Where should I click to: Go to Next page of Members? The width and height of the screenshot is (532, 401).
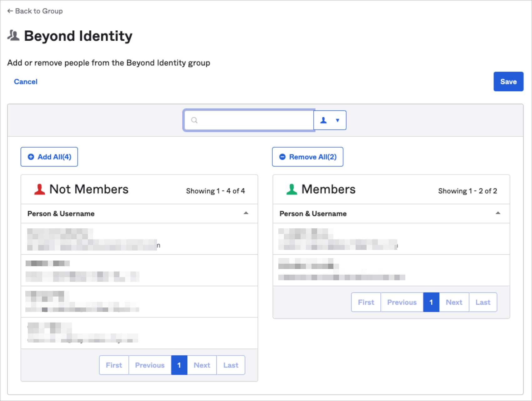(454, 302)
